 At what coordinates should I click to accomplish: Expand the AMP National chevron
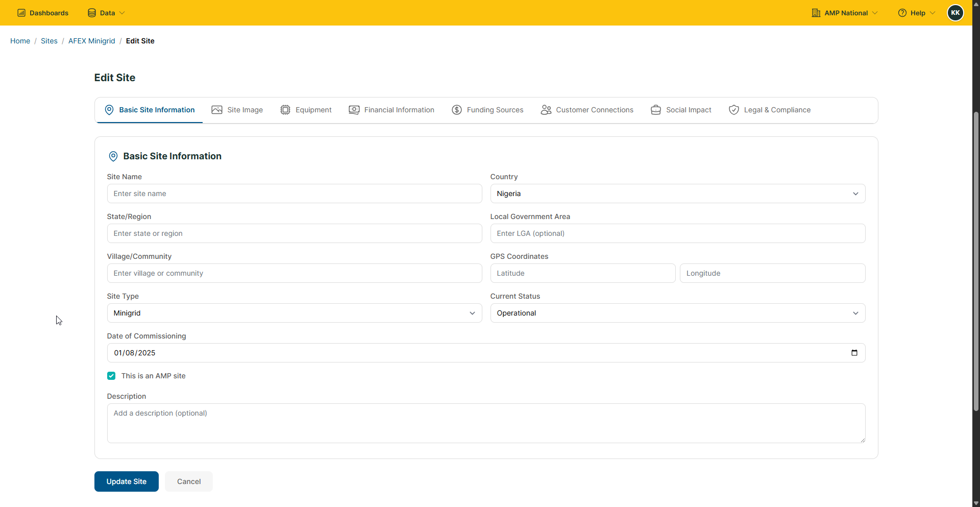point(875,13)
